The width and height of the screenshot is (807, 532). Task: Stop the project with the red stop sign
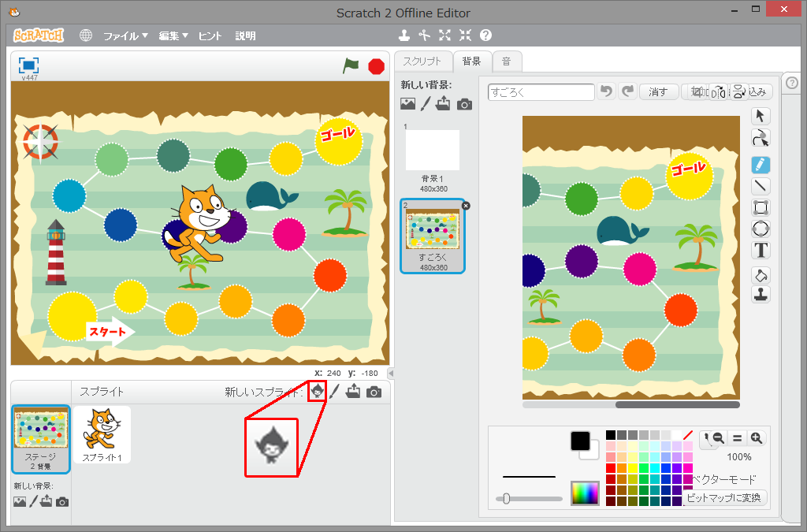[376, 66]
